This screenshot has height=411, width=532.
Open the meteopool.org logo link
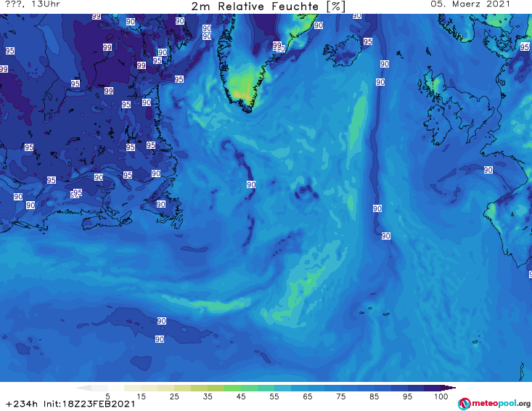tap(494, 404)
